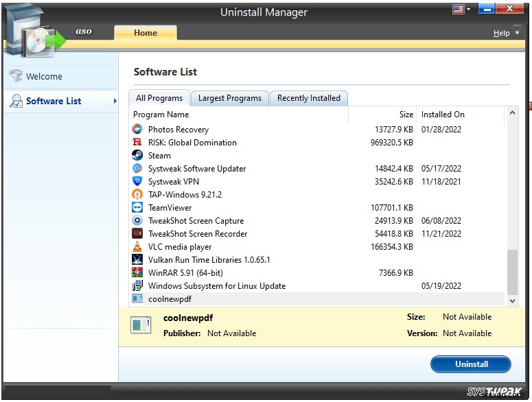Image resolution: width=532 pixels, height=402 pixels.
Task: Click the scrollbar down arrow
Action: tap(511, 300)
